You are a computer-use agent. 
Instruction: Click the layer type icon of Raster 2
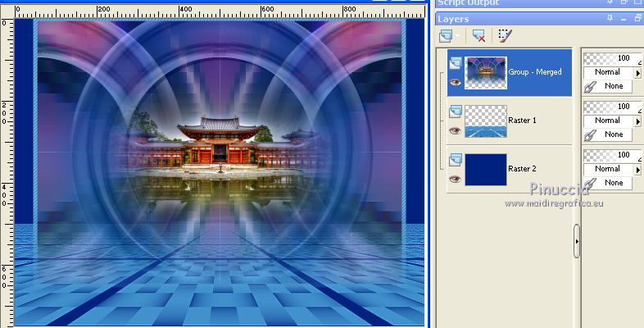pos(455,160)
